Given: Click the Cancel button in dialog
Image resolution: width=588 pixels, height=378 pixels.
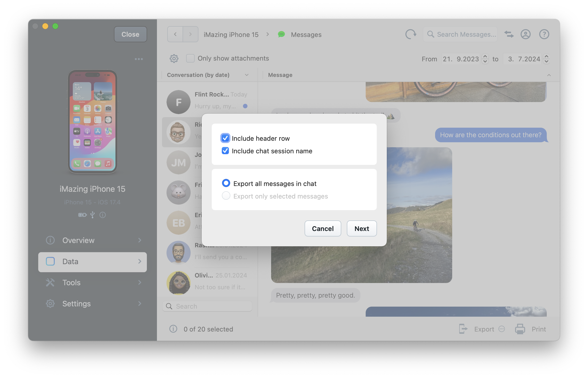Looking at the screenshot, I should click(323, 228).
